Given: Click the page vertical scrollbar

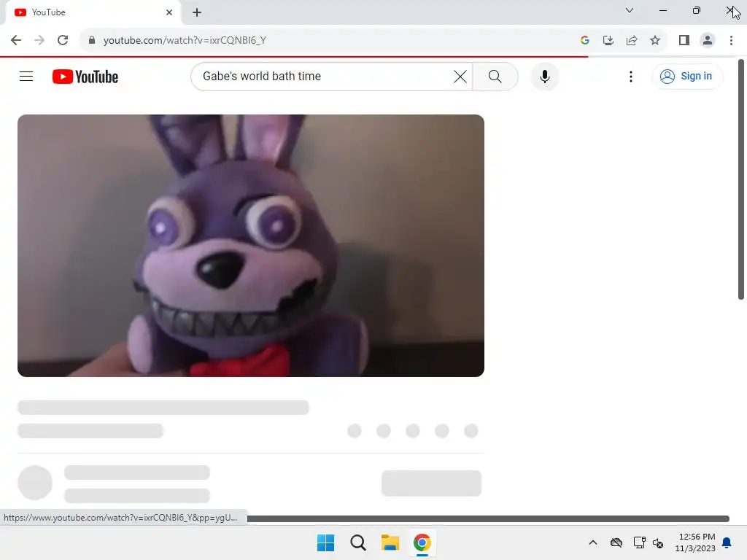Looking at the screenshot, I should tap(741, 179).
